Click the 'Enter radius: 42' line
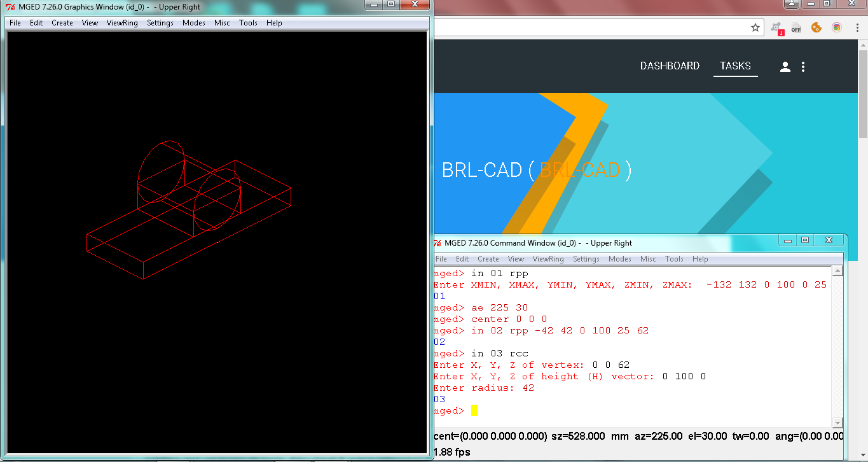This screenshot has width=868, height=462. tap(484, 388)
